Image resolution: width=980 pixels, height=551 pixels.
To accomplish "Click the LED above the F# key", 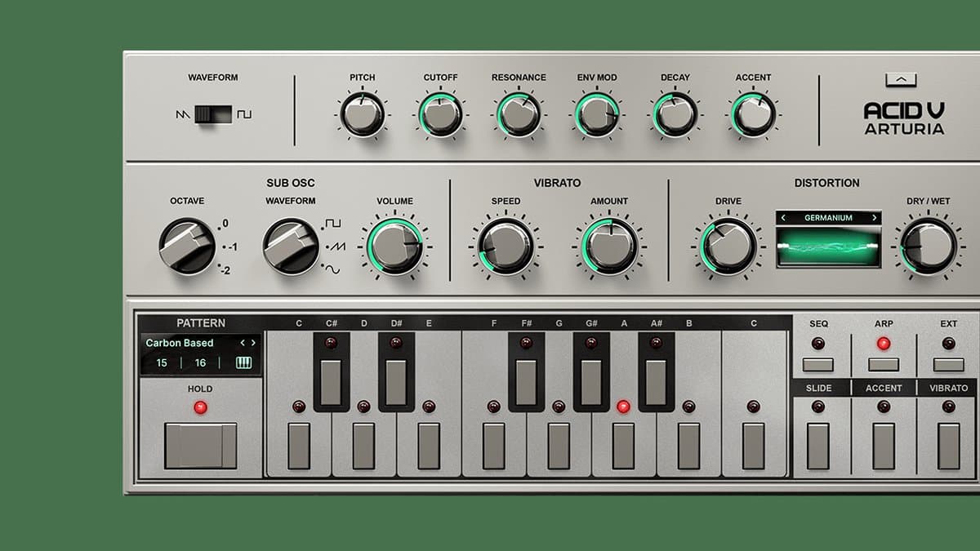I will click(x=526, y=343).
